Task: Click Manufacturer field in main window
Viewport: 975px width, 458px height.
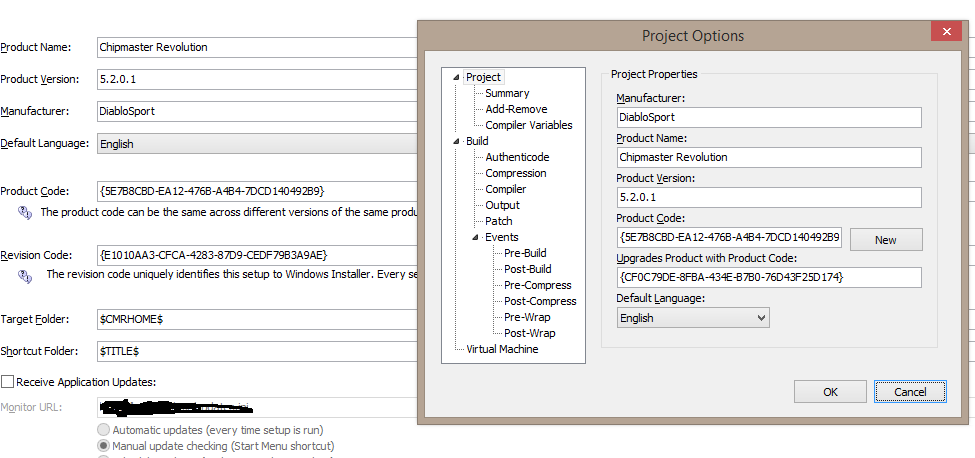Action: click(257, 111)
